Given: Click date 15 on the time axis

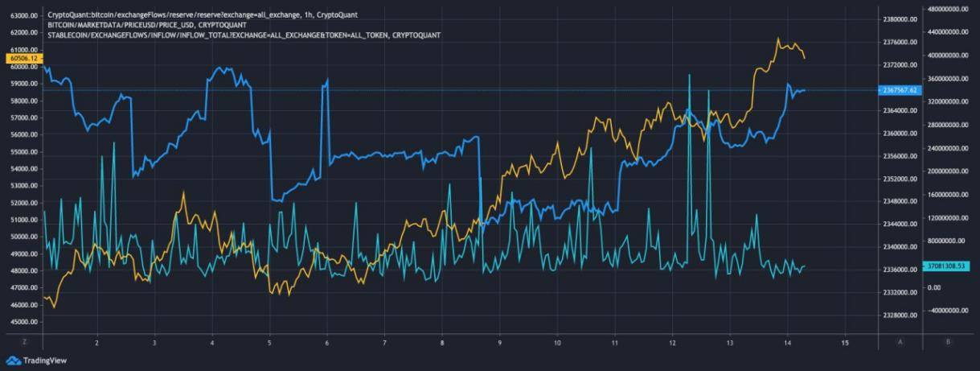Looking at the screenshot, I should (844, 342).
